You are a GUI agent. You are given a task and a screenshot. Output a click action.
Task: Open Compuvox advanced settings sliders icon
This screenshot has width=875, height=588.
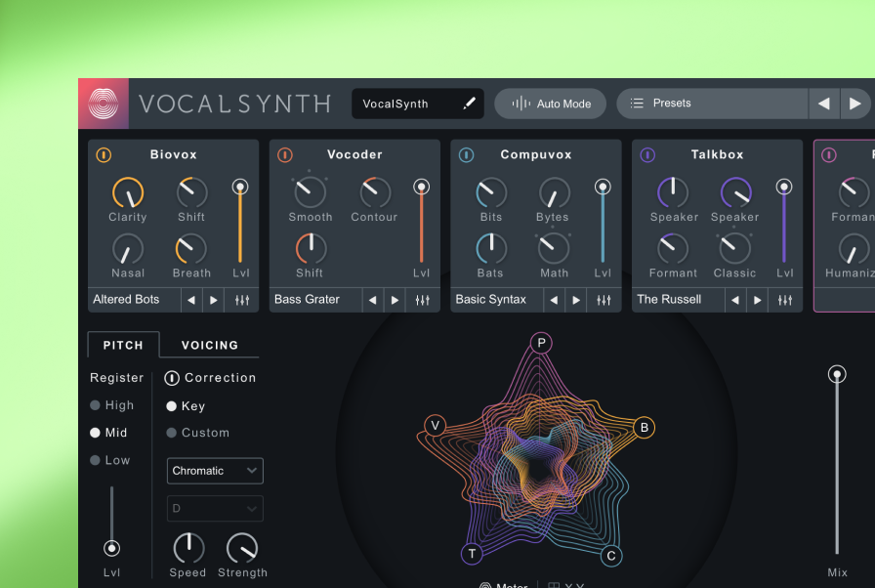(x=604, y=300)
